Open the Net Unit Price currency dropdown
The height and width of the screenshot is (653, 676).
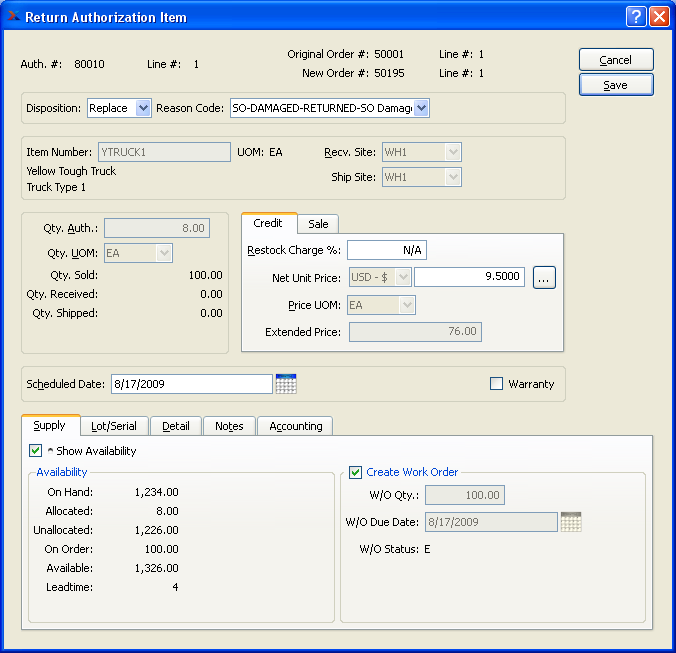380,277
